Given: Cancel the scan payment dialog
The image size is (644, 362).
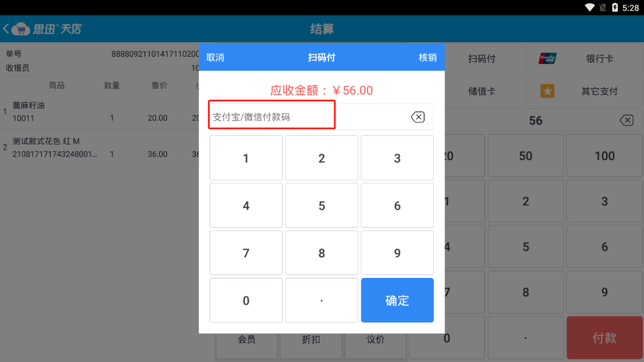Looking at the screenshot, I should [x=215, y=57].
